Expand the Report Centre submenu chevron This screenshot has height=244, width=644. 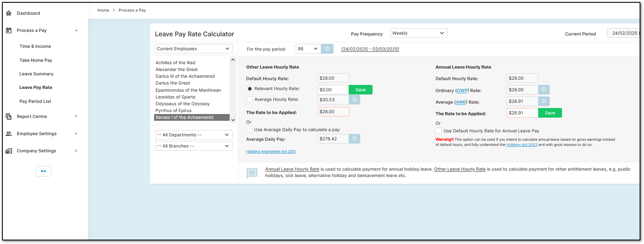76,116
